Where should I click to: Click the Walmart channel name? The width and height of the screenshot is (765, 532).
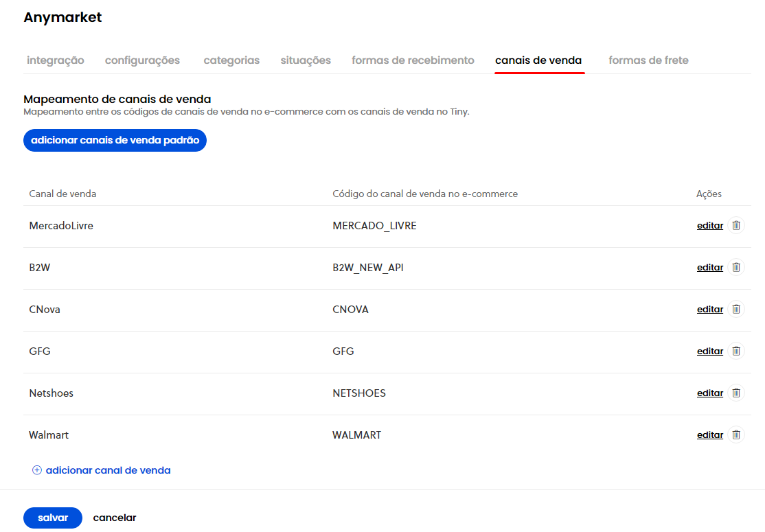click(49, 435)
